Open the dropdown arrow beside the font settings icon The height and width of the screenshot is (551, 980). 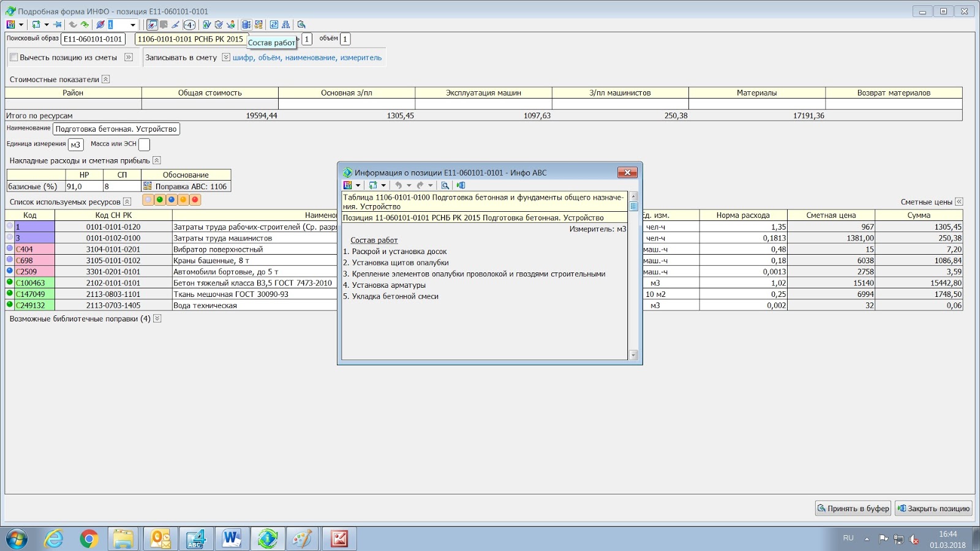coord(21,25)
